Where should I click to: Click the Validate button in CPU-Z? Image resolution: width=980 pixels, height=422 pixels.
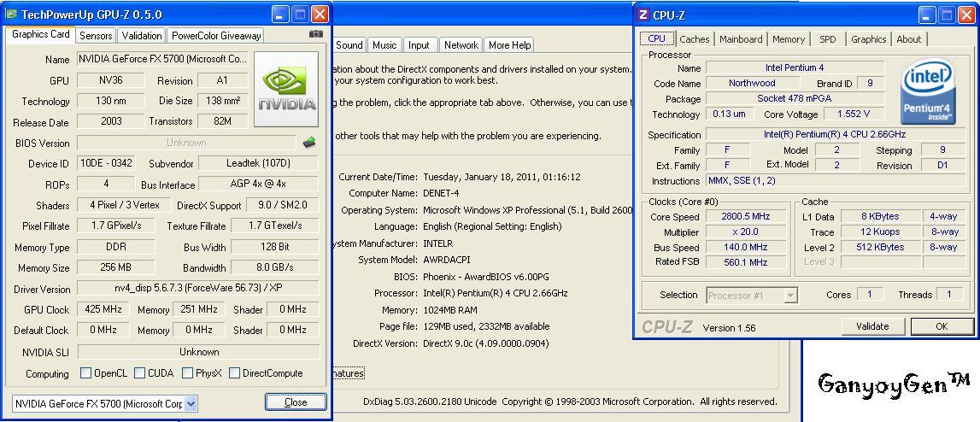[872, 326]
